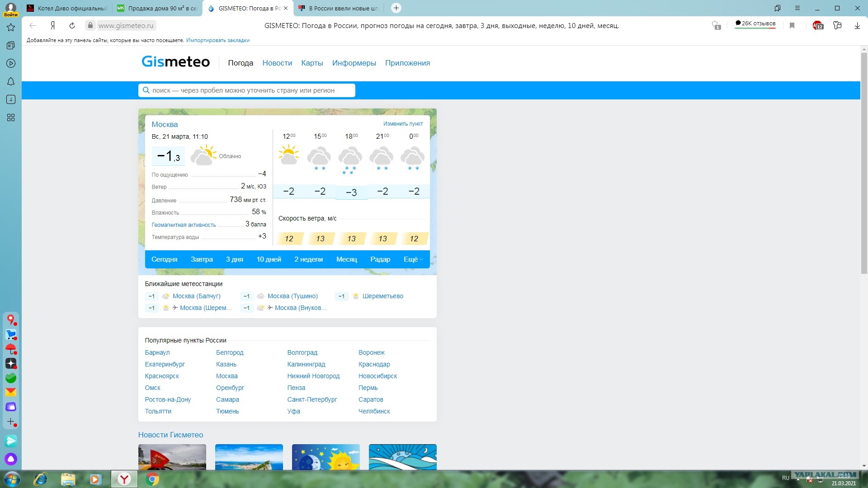Open the Геомагнитная активность link

[x=184, y=225]
